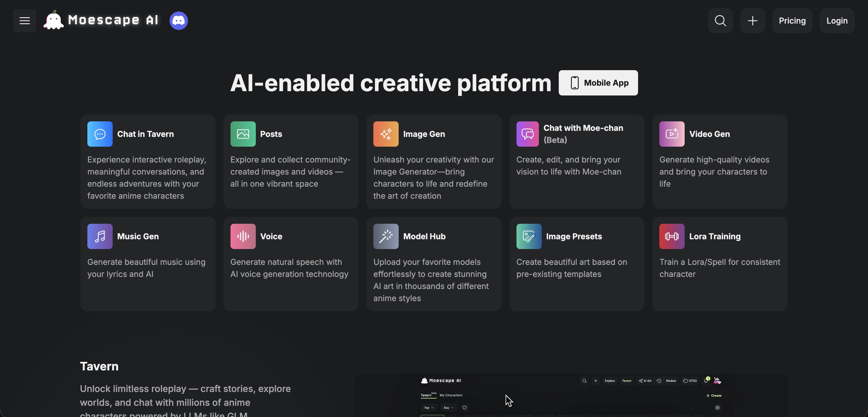Click the Moescape AI ghost logo
868x417 pixels.
click(x=53, y=20)
